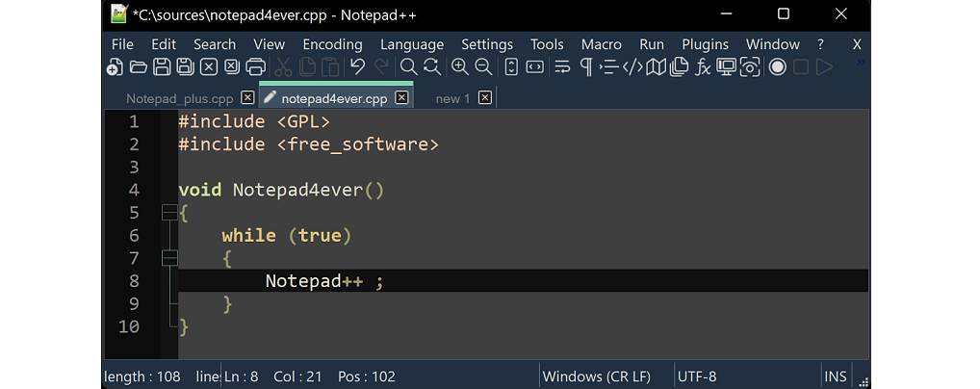Close the new 1 tab
The width and height of the screenshot is (980, 389).
click(485, 98)
